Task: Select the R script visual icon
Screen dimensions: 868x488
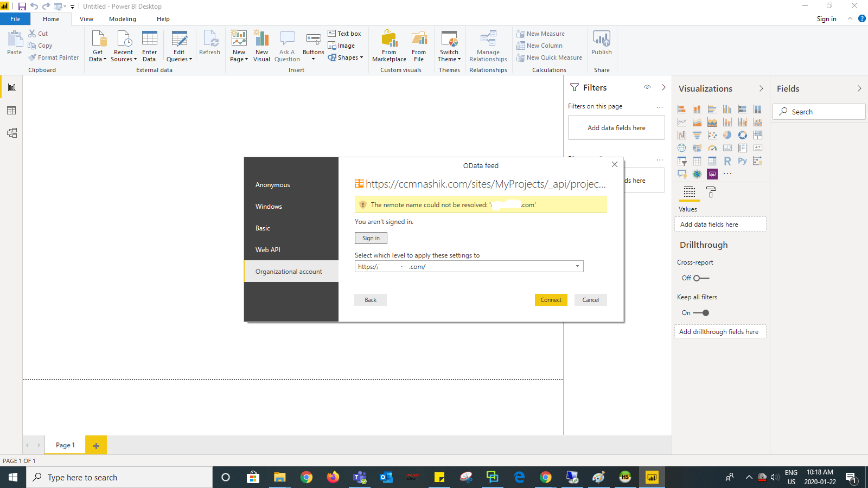Action: click(727, 161)
